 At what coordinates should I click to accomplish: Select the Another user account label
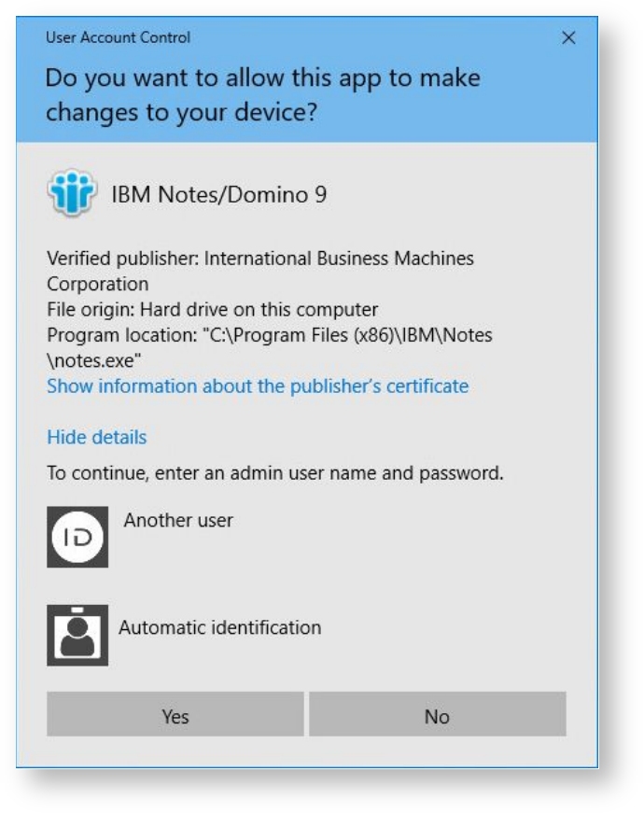tap(178, 520)
